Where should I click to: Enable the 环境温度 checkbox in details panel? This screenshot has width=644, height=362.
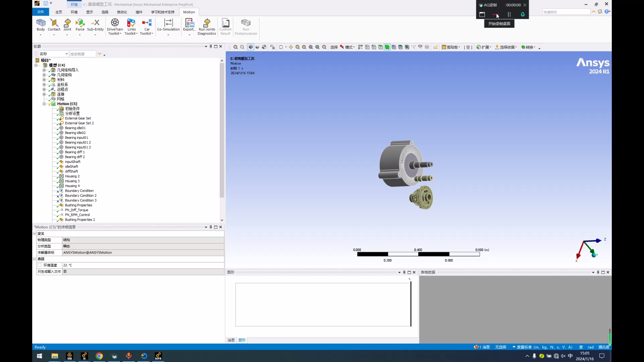point(40,265)
